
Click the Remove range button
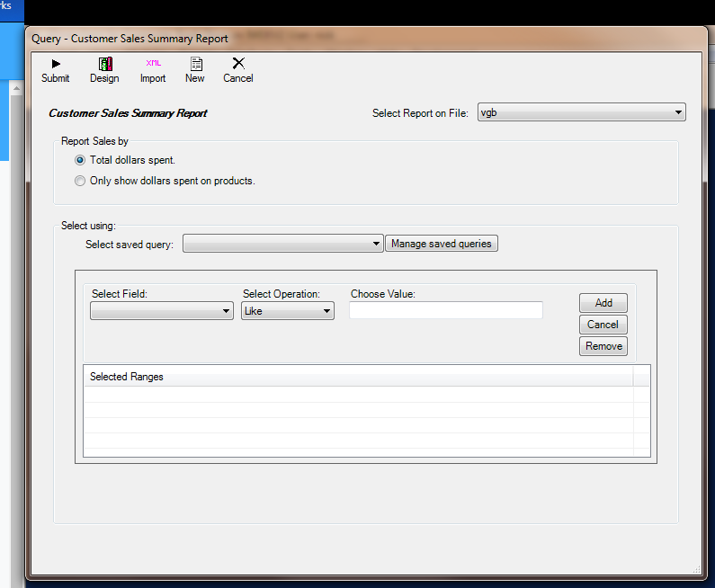603,346
